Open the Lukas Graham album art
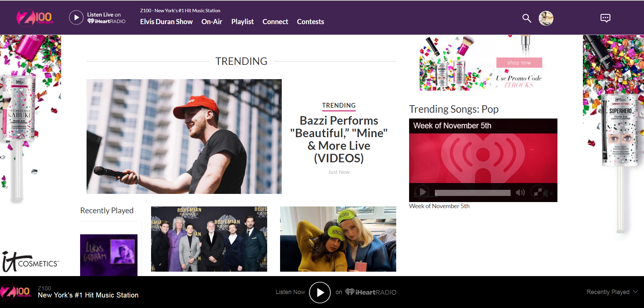Screen dimensions: 644x308 (109, 255)
